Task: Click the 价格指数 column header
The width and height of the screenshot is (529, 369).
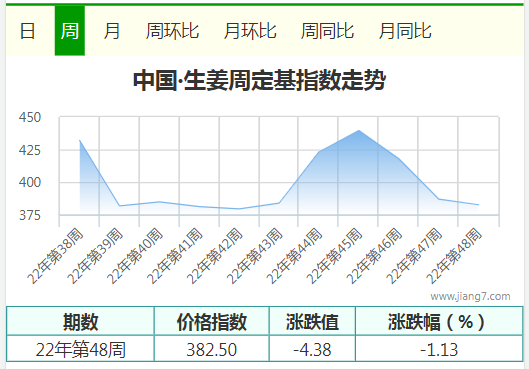Action: [212, 321]
